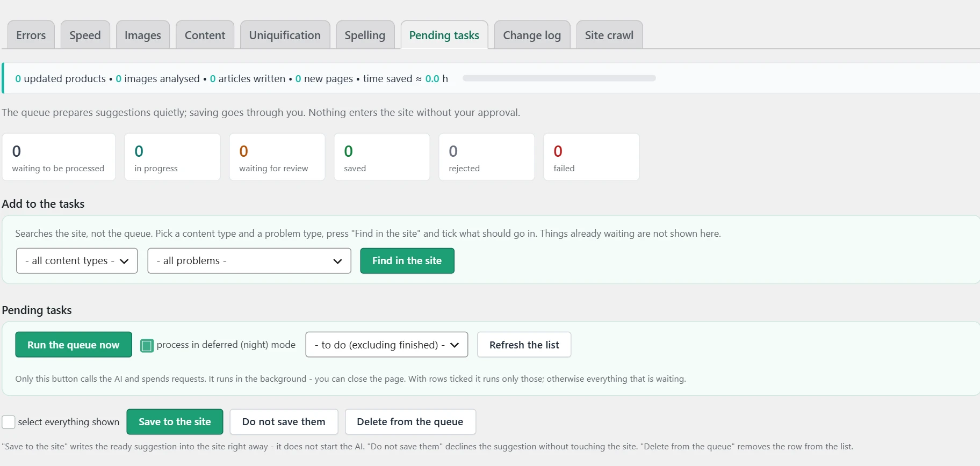
Task: Click the time saved progress bar
Action: 559,78
